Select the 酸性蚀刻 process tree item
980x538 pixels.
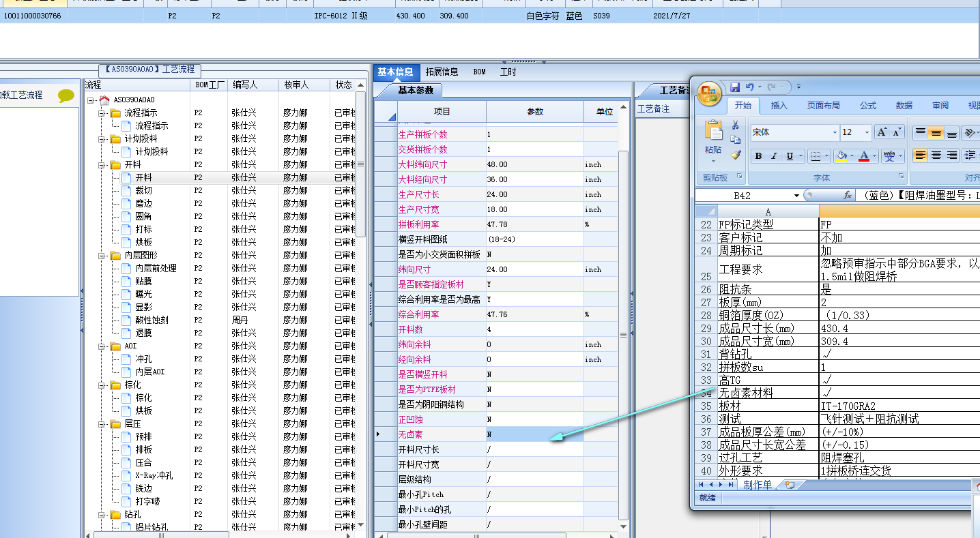click(x=152, y=320)
